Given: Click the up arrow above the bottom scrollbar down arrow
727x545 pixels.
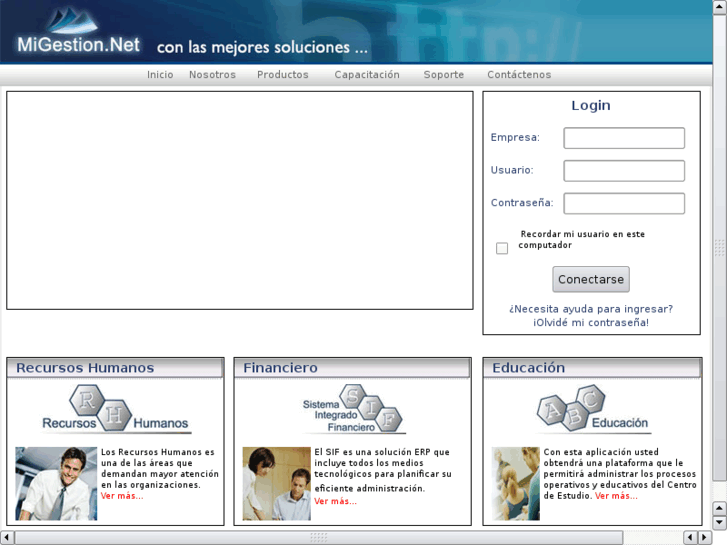Looking at the screenshot, I should [x=720, y=508].
